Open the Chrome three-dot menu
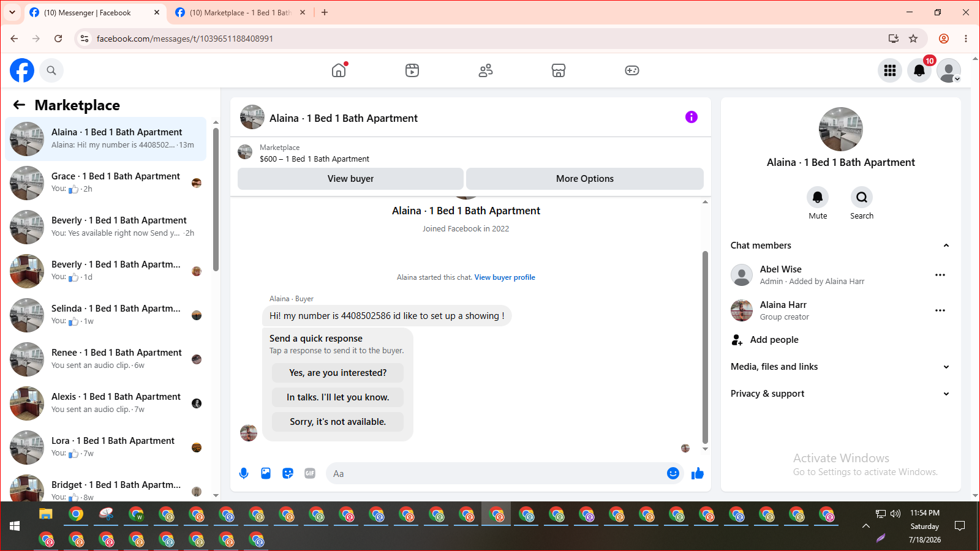The image size is (980, 551). 966,39
